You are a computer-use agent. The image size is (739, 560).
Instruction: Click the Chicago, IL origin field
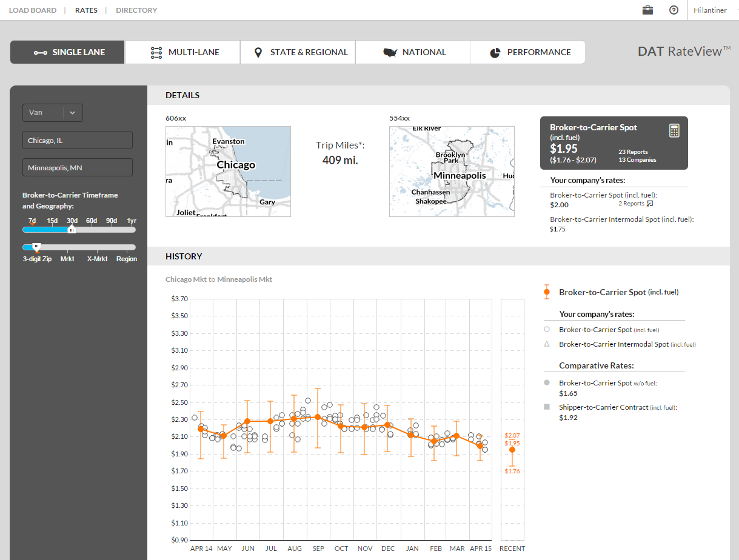click(x=78, y=140)
